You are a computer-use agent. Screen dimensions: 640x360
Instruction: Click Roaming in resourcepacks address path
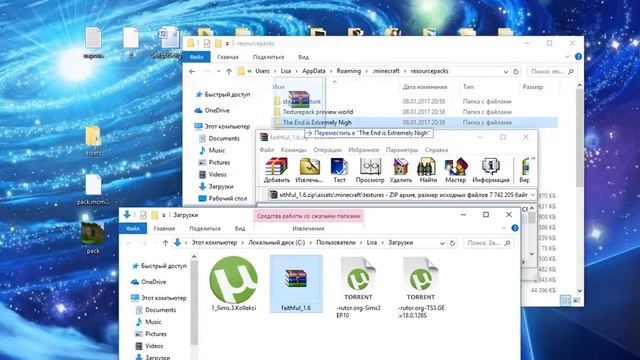pos(349,71)
